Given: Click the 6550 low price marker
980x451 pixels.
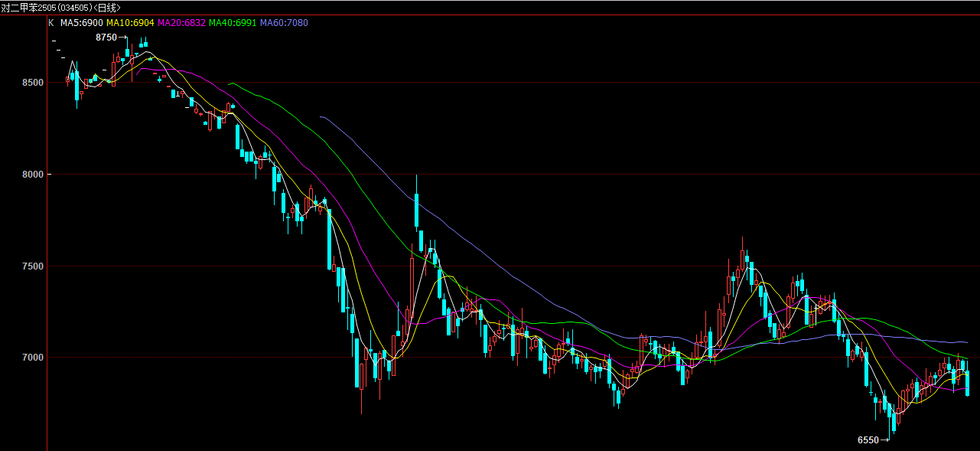Looking at the screenshot, I should pos(868,440).
